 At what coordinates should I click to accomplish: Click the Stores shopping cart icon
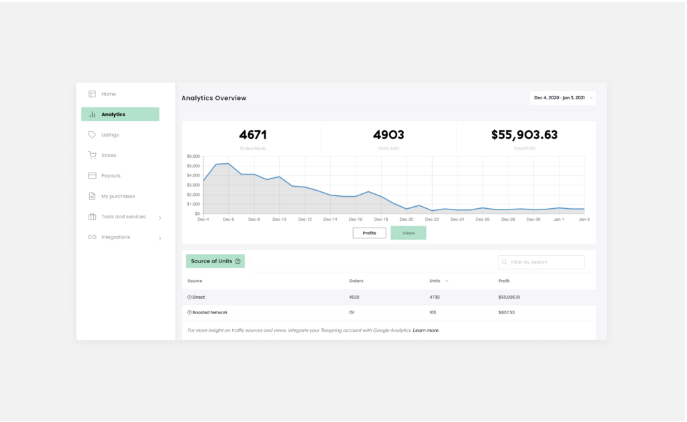pos(92,155)
